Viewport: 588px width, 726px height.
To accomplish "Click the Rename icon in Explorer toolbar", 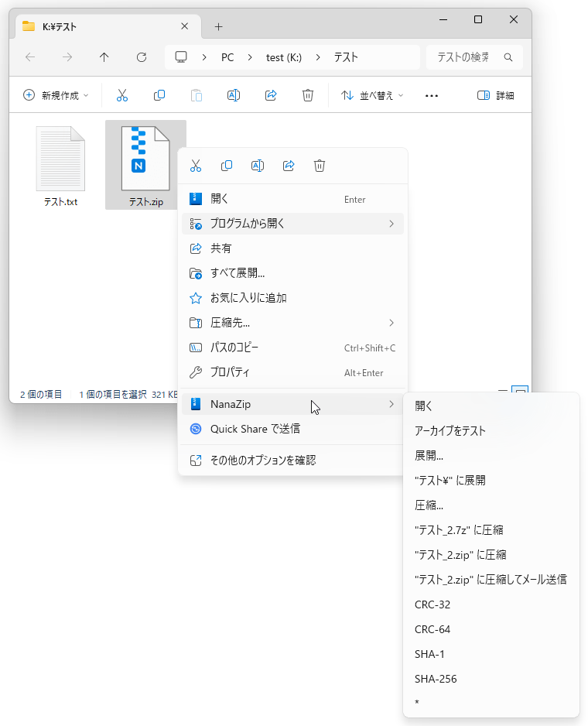I will 234,95.
